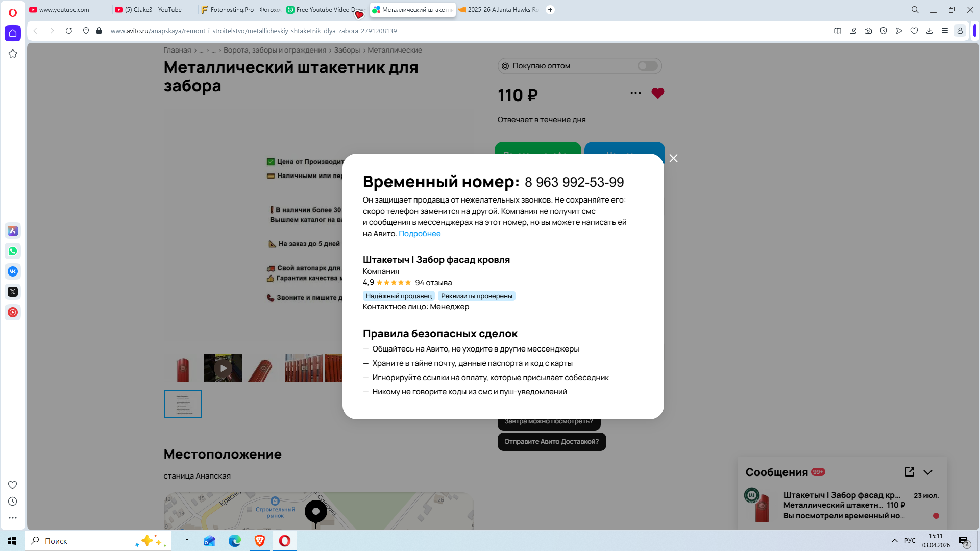Remove listing from favorites heart
980x551 pixels.
point(657,93)
